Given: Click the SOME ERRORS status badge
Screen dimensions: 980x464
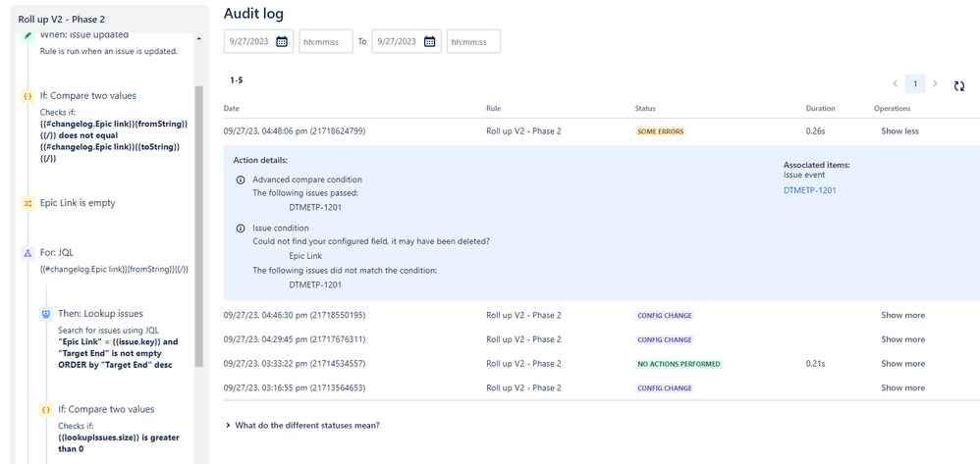Looking at the screenshot, I should pyautogui.click(x=661, y=131).
